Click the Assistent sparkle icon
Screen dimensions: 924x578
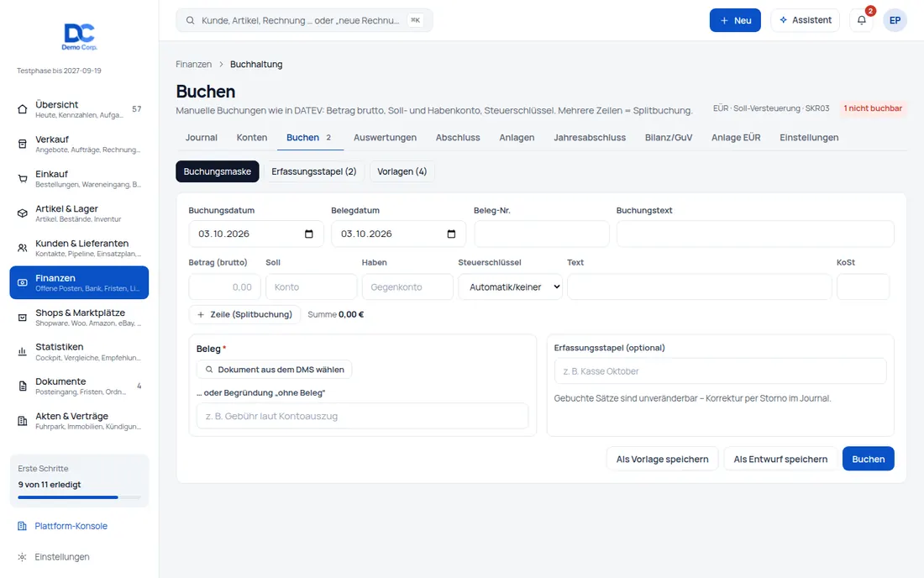tap(783, 20)
